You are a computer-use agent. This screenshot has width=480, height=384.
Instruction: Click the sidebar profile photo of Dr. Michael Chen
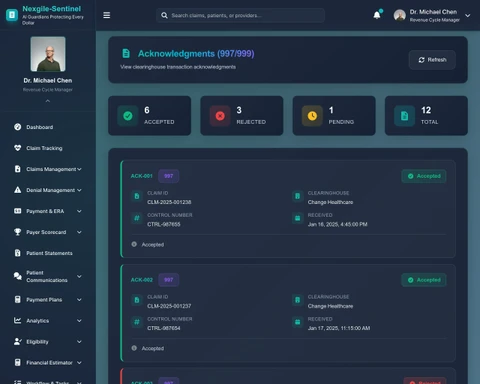(x=48, y=54)
